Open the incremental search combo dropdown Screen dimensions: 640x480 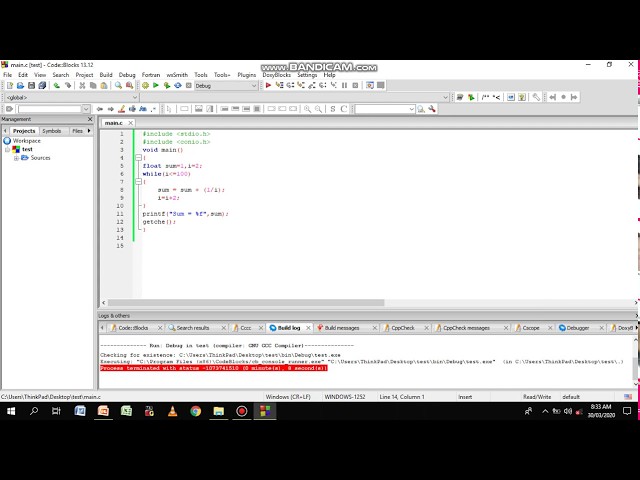tap(411, 109)
